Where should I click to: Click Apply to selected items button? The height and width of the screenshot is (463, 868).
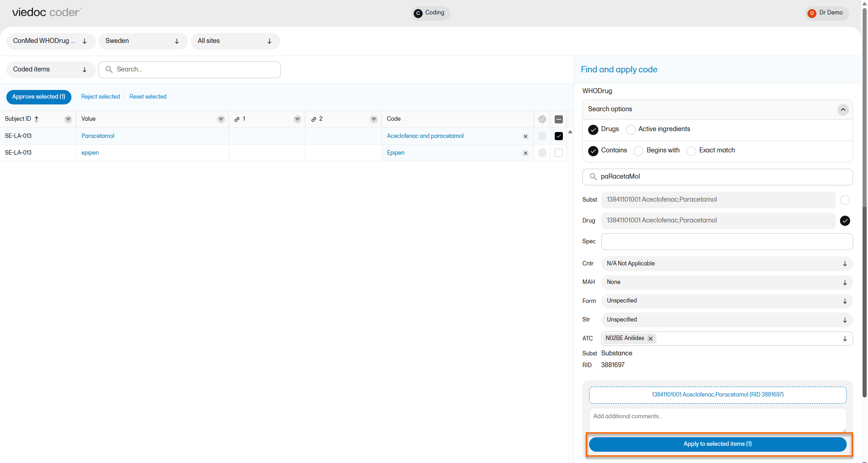coord(717,444)
